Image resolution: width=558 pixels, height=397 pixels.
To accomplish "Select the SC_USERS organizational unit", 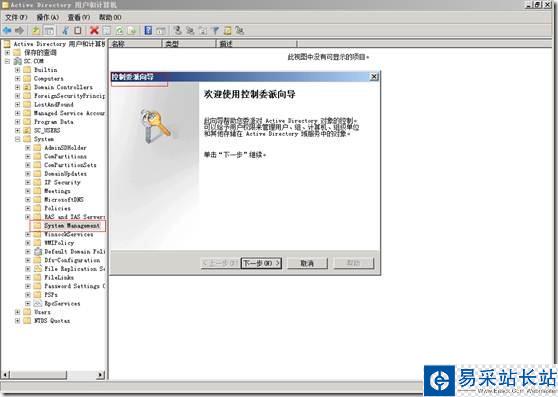I will [47, 131].
